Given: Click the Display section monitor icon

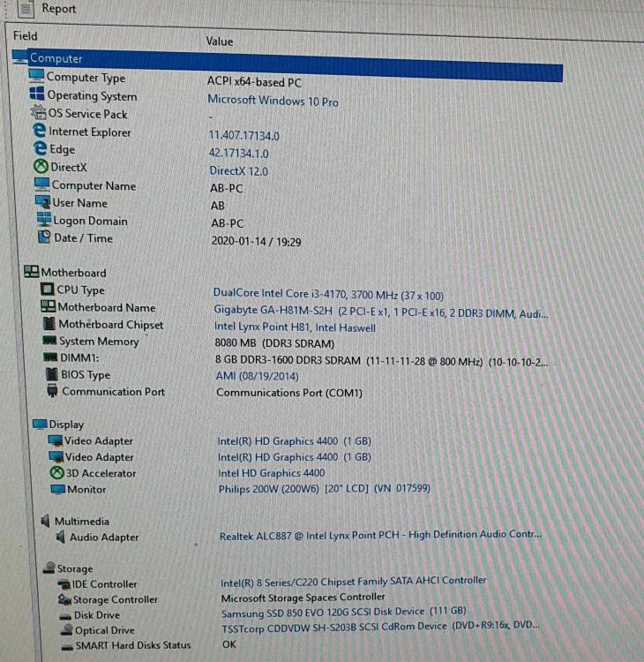Looking at the screenshot, I should click(40, 424).
